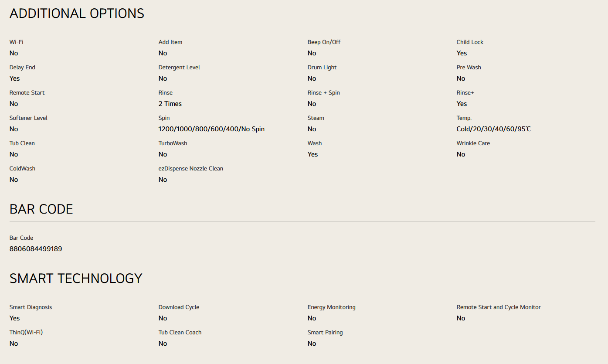Click the Child Lock label

(x=470, y=42)
